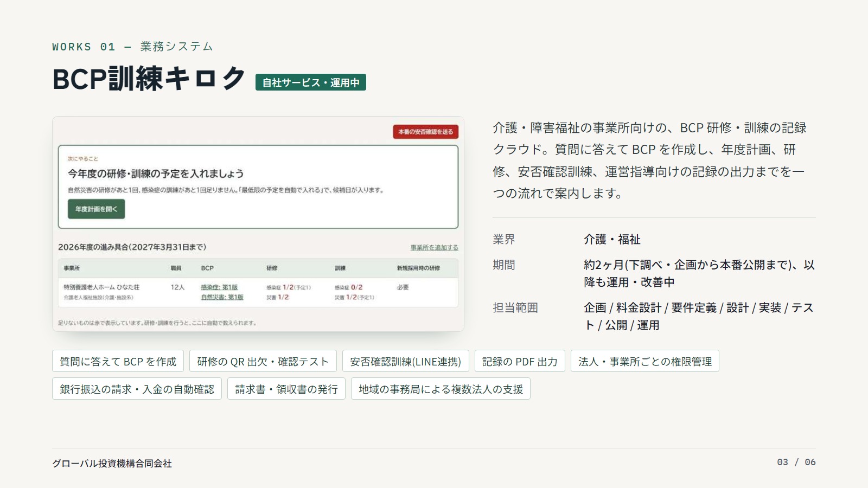Viewport: 868px width, 488px height.
Task: Click the BCP column header
Action: [x=207, y=268]
